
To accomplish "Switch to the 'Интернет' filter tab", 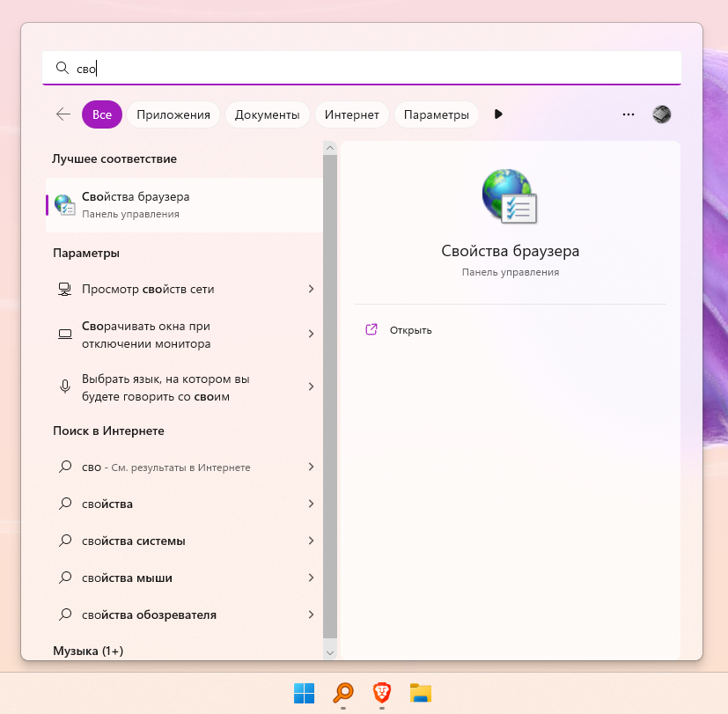I will click(x=351, y=114).
